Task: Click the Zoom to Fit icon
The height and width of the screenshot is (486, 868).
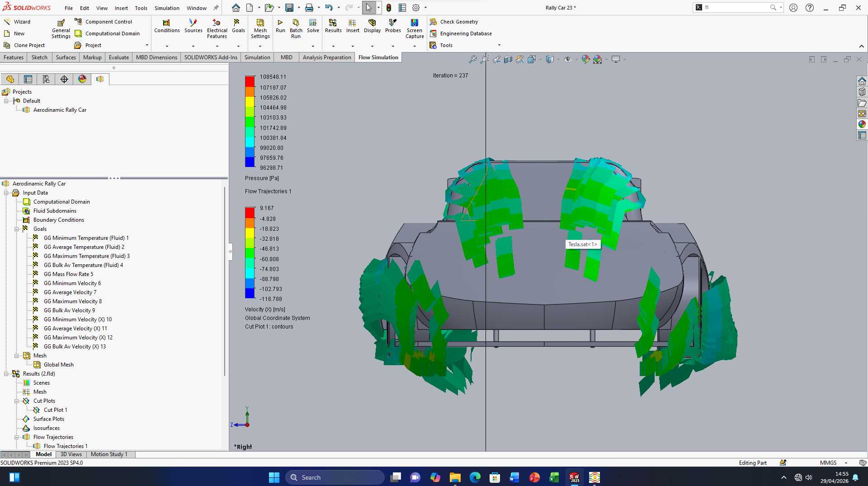Action: pyautogui.click(x=473, y=59)
